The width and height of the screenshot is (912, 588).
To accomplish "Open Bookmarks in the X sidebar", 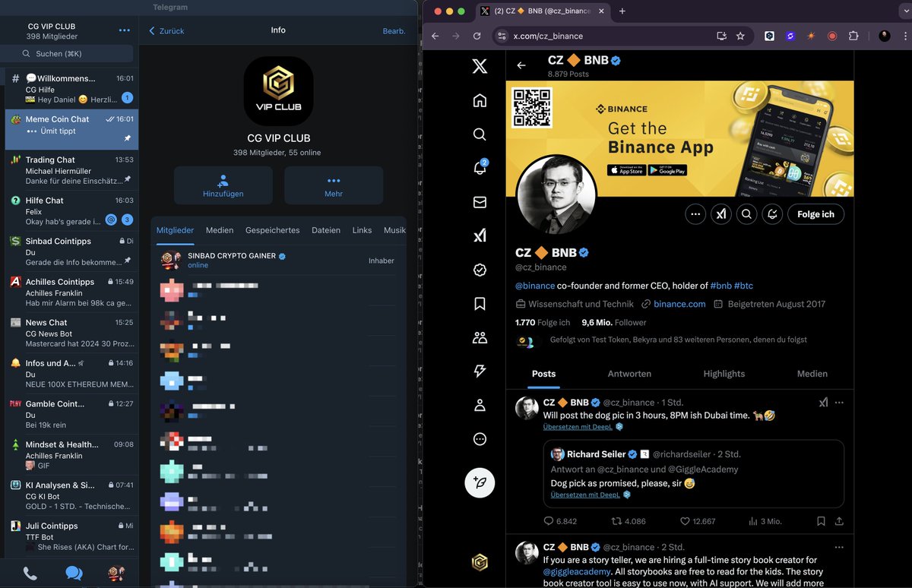I will coord(480,303).
